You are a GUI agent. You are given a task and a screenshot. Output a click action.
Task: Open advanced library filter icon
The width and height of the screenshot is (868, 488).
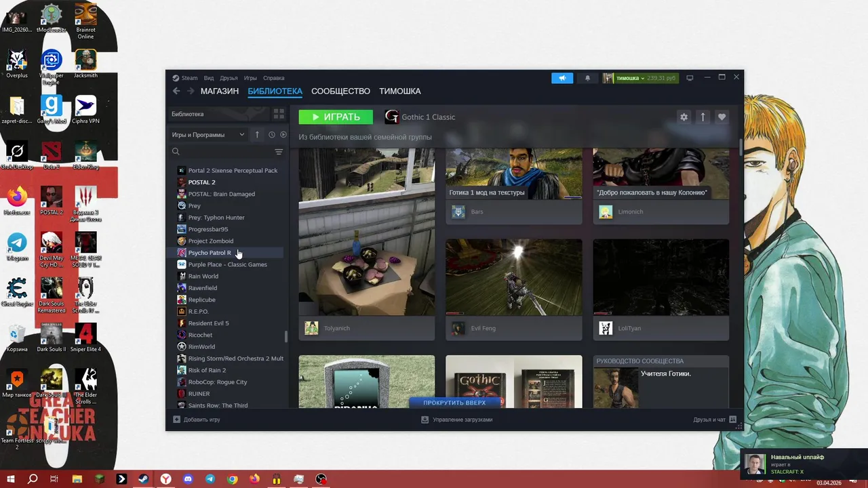pos(279,152)
